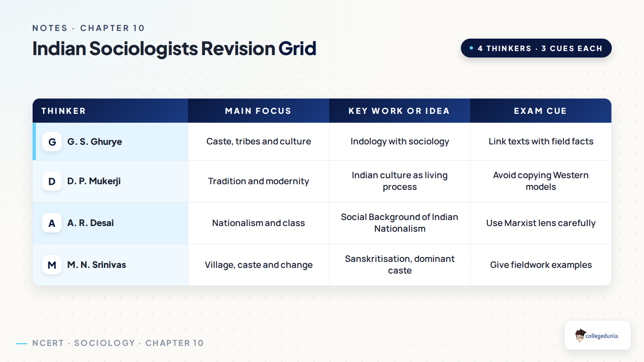Click the Collegedunia logo
The height and width of the screenshot is (362, 644).
coord(597,335)
